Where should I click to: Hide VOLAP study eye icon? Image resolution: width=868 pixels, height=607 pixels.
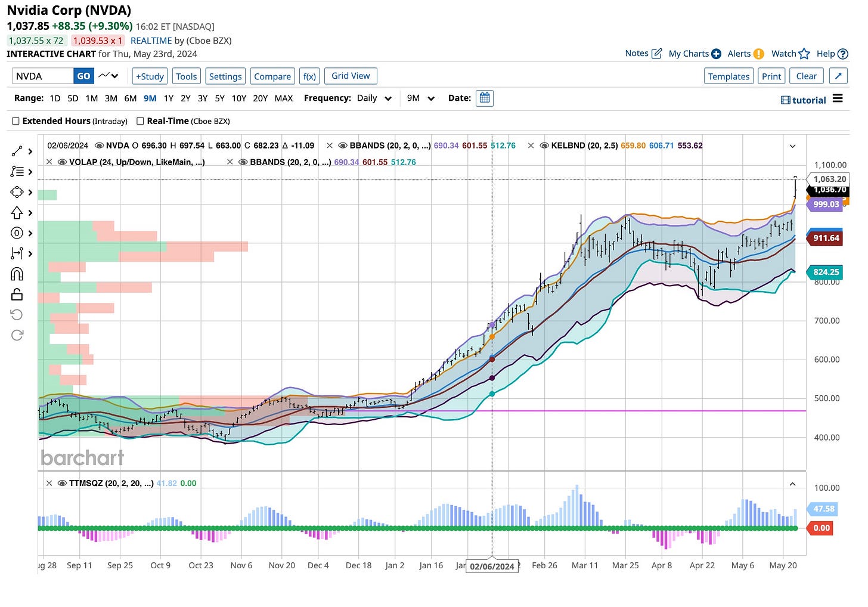(x=62, y=162)
